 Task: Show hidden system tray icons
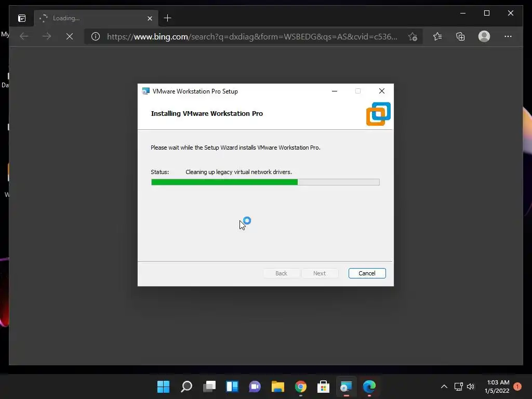(444, 387)
